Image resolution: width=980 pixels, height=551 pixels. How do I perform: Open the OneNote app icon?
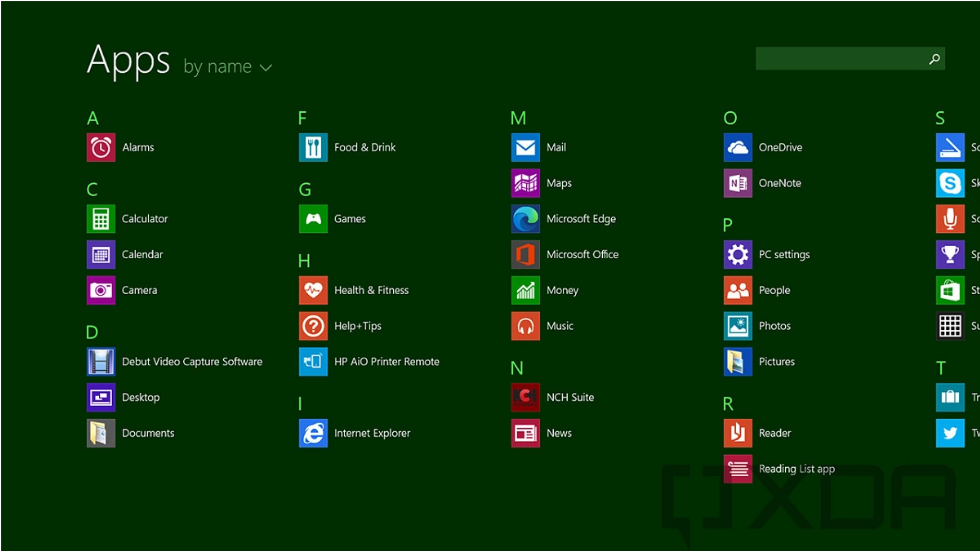[x=738, y=184]
